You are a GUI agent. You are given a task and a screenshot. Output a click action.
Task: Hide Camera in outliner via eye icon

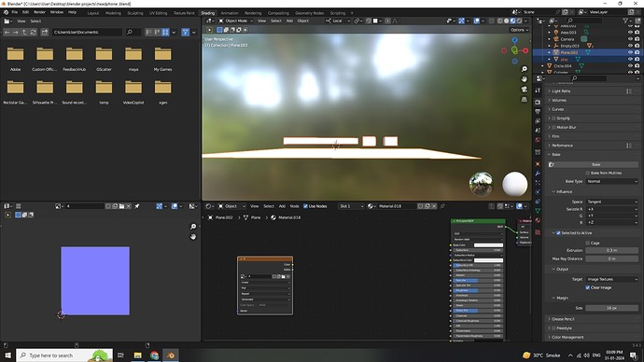[x=630, y=39]
